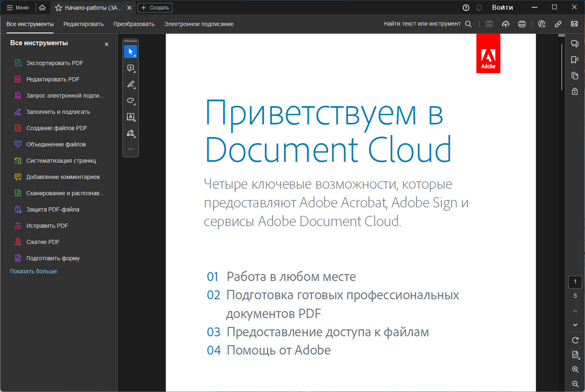This screenshot has height=392, width=585.
Task: Open the Электронное подписание tab
Action: 199,24
